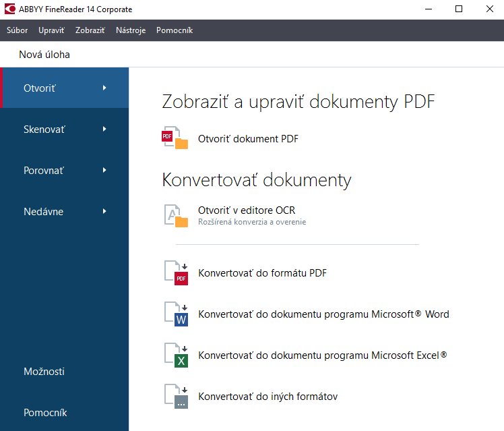Expand the Nedávne sidebar arrow
This screenshot has height=431, width=504.
[104, 211]
